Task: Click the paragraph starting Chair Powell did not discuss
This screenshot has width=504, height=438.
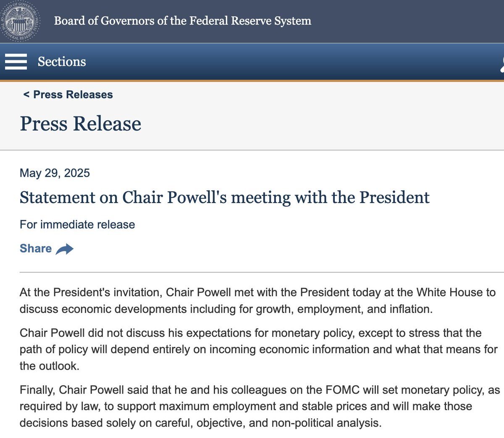Action: click(x=258, y=349)
